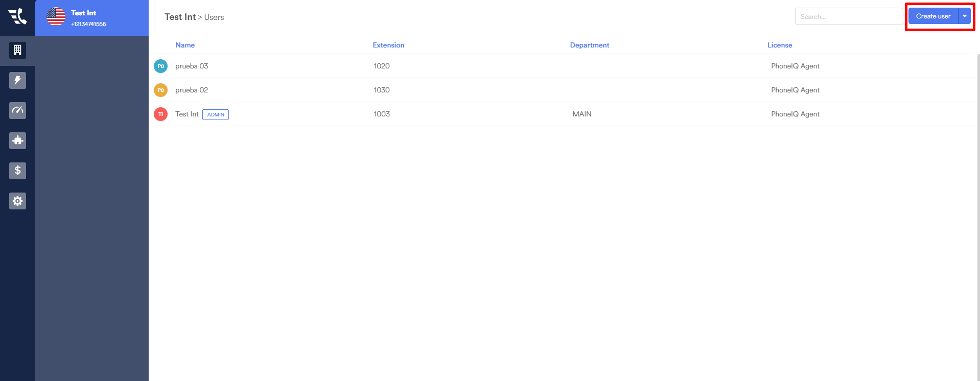Sort by the Name column header
Viewport: 980px width, 381px height.
coord(185,45)
